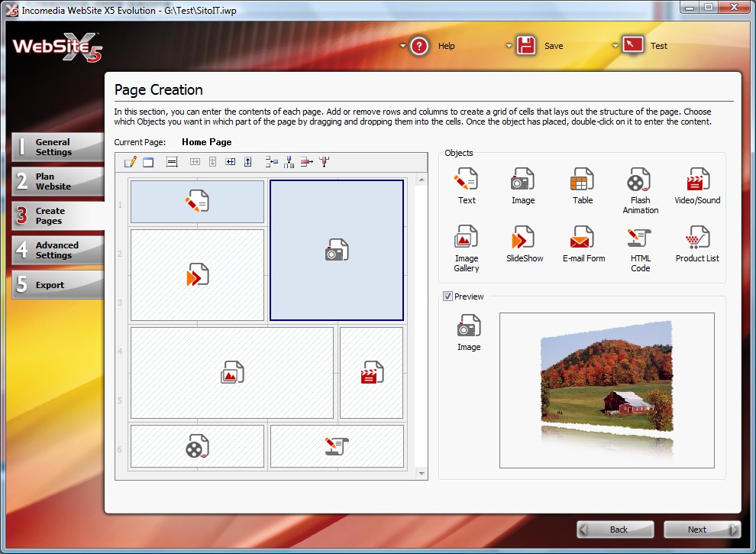Click the remove column red icon
Image resolution: width=756 pixels, height=554 pixels.
pos(325,162)
